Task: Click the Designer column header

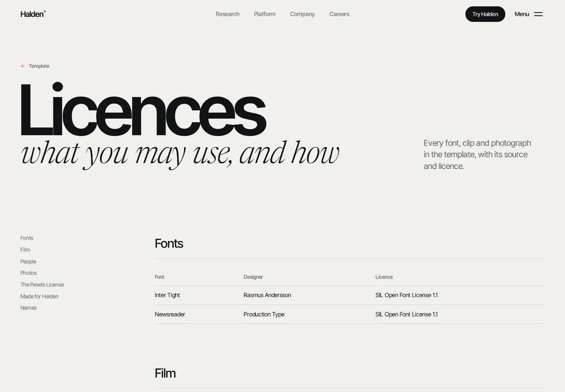Action: coord(253,277)
